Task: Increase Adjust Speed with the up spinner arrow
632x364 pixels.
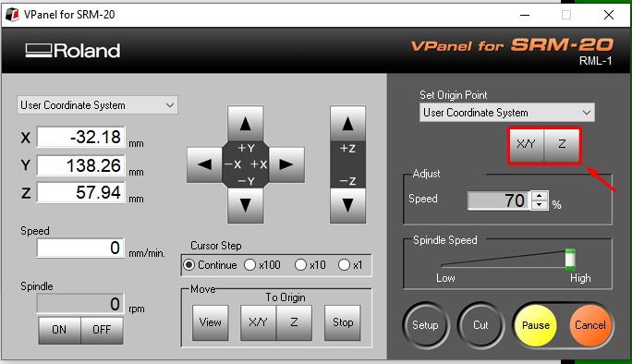Action: 540,196
